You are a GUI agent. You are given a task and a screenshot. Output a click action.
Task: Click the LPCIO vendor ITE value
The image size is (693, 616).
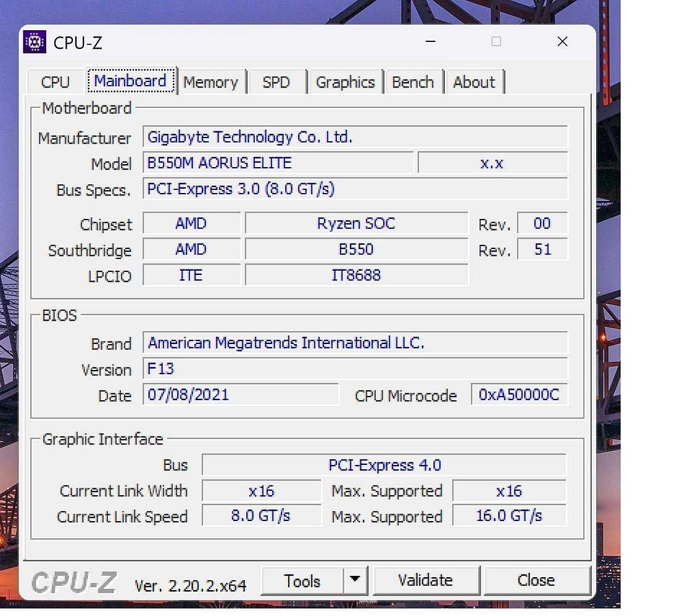pyautogui.click(x=191, y=275)
